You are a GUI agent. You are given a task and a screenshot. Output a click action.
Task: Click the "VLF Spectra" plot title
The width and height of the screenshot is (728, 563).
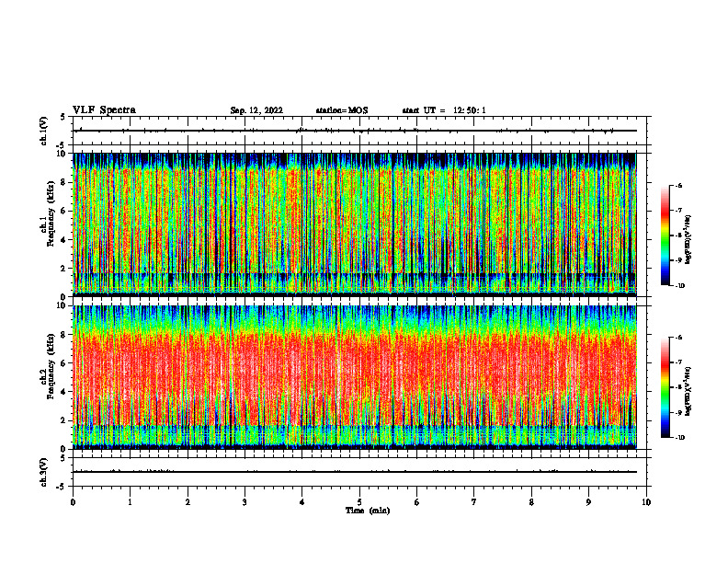tap(104, 110)
